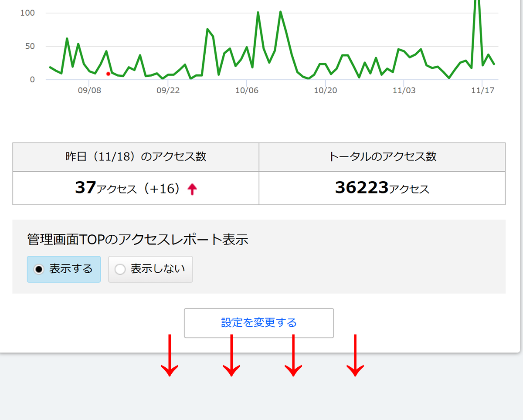This screenshot has width=523, height=420.
Task: Click the 37アクセス value cell
Action: (x=136, y=188)
